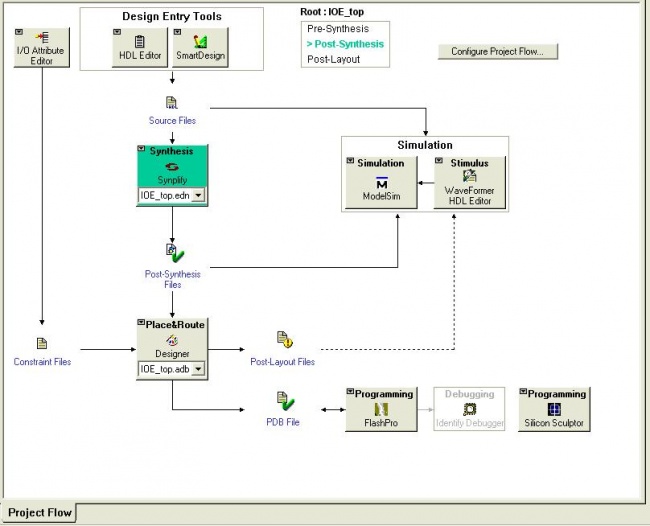Click the Constraint Files document icon
Image resolution: width=650 pixels, height=526 pixels.
point(42,343)
